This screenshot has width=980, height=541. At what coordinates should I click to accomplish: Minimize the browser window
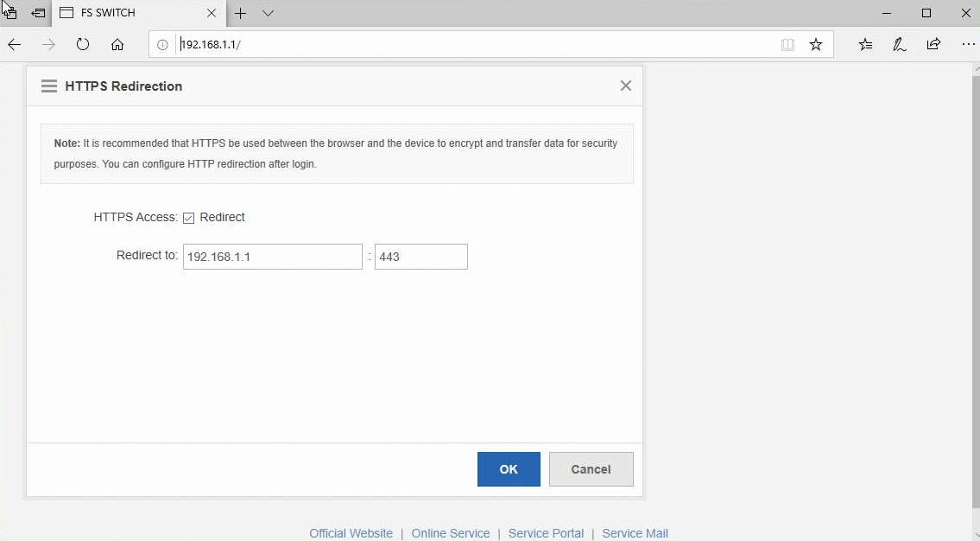coord(886,13)
